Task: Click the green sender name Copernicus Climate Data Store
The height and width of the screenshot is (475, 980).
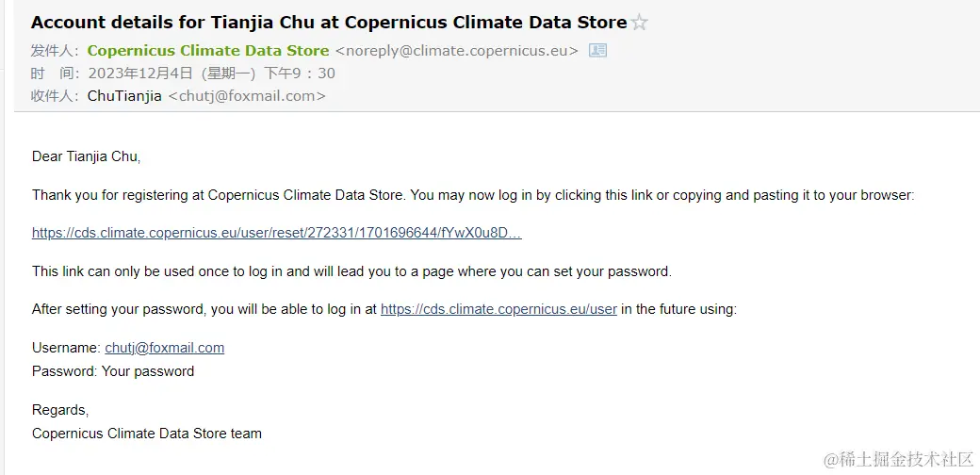Action: coord(208,51)
